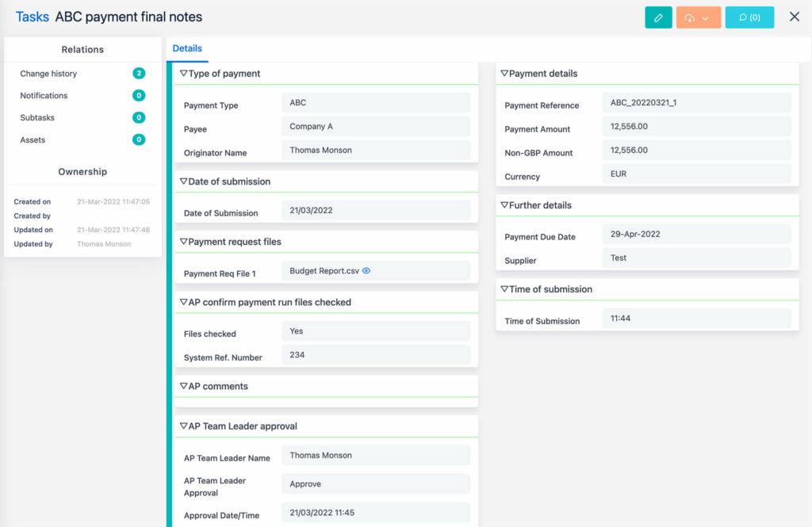
Task: Collapse the Time of submission section
Action: tap(504, 289)
